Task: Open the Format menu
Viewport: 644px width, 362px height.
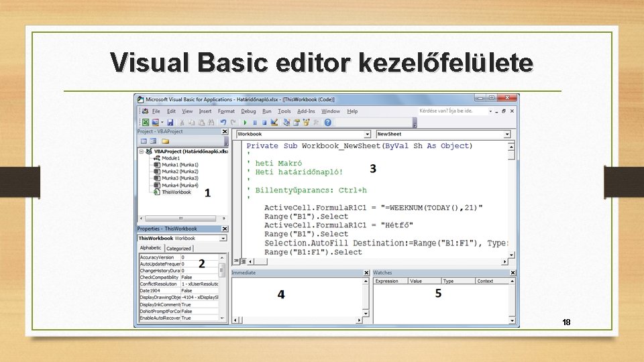Action: (226, 111)
